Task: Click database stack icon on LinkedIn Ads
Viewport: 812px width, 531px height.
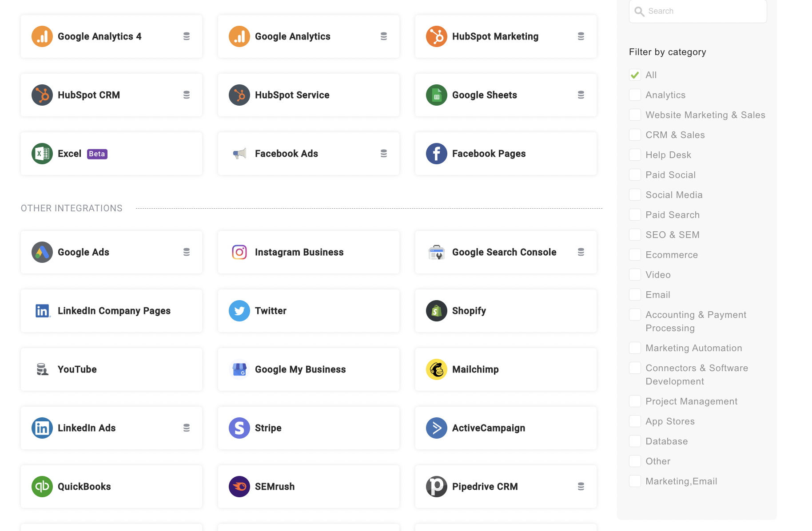Action: (x=187, y=428)
